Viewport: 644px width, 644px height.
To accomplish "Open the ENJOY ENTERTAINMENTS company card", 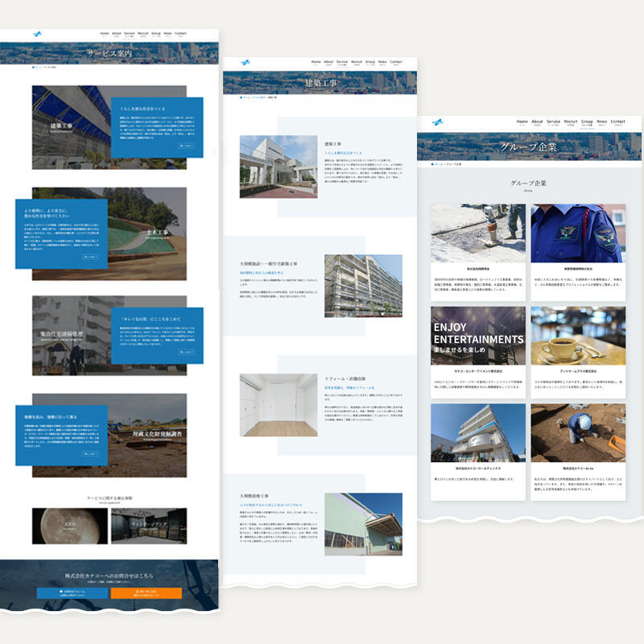I will coord(478,353).
